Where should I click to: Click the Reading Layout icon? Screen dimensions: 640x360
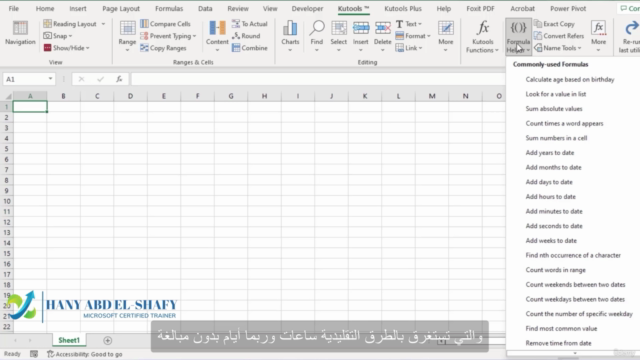(x=47, y=24)
